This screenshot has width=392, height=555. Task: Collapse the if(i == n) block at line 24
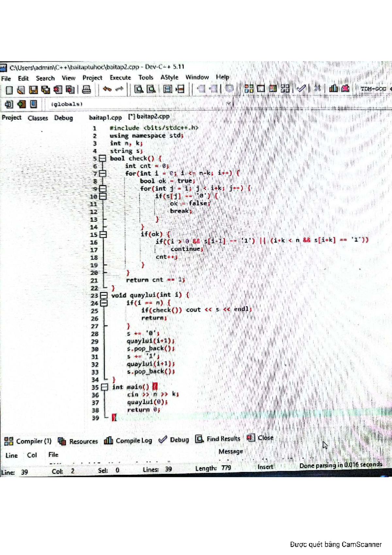[104, 303]
